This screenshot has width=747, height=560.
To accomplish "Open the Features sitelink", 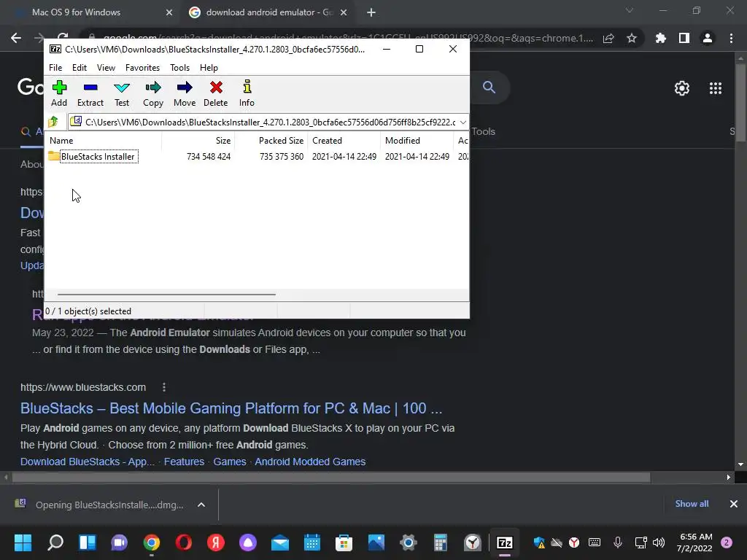I will pyautogui.click(x=184, y=462).
